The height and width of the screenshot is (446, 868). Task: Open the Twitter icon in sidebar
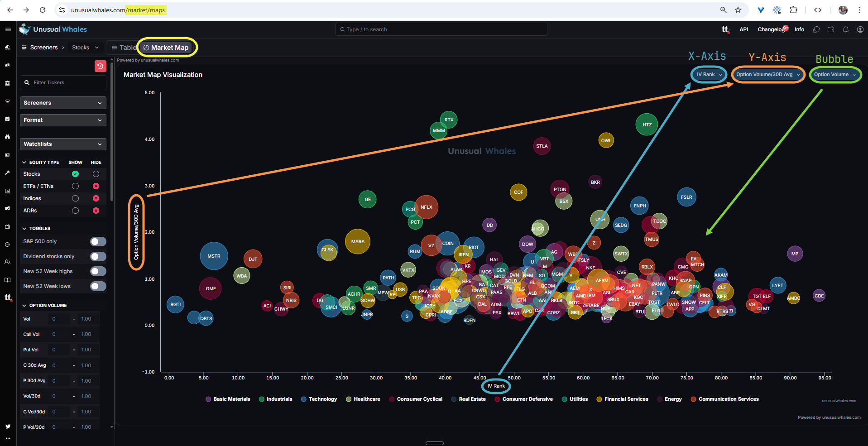[x=8, y=427]
